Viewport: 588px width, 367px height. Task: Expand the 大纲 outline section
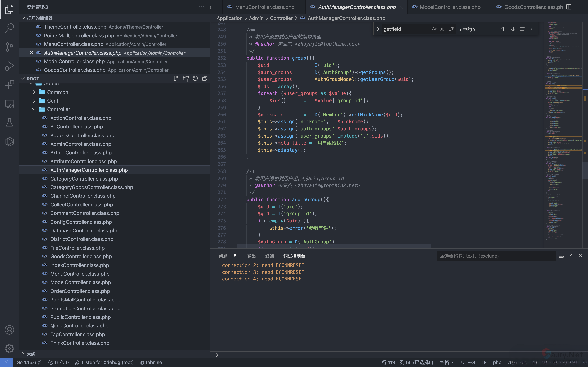click(x=31, y=354)
